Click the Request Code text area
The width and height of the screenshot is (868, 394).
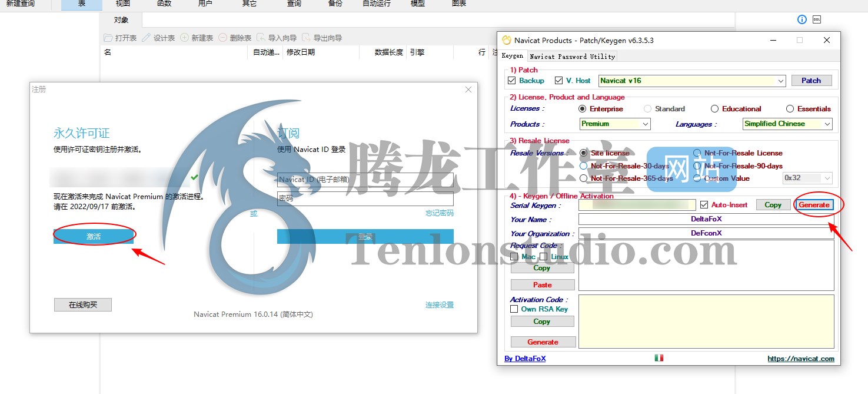click(x=706, y=265)
